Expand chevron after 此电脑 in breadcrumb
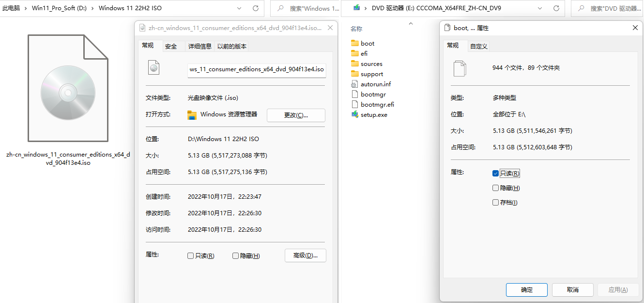Image resolution: width=644 pixels, height=303 pixels. (x=26, y=8)
